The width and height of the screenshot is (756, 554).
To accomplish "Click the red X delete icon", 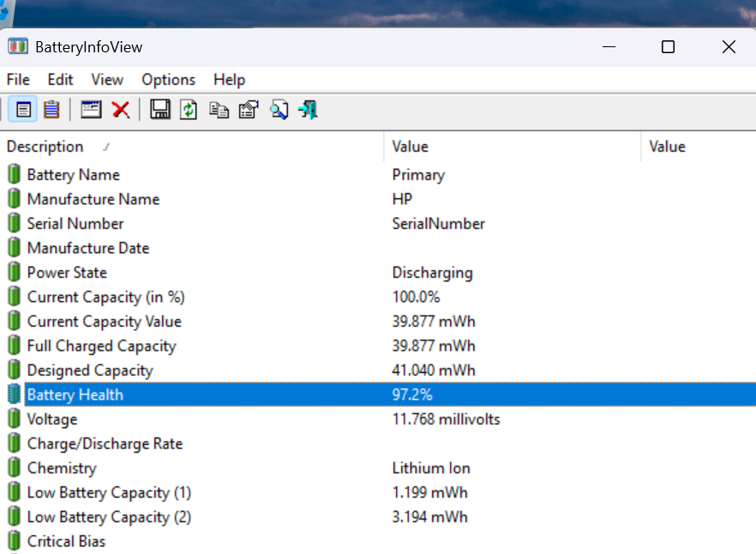I will 121,110.
